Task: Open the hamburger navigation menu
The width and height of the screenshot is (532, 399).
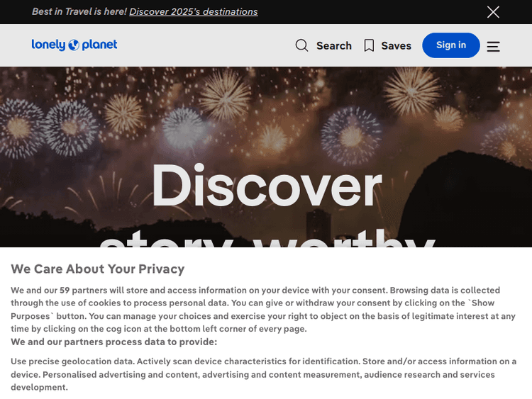Action: click(493, 46)
